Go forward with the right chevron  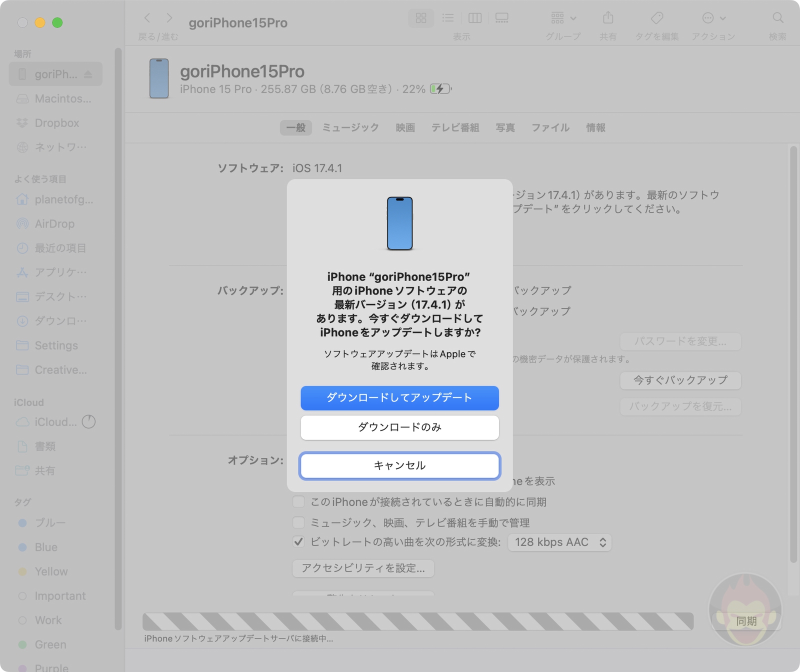[169, 18]
